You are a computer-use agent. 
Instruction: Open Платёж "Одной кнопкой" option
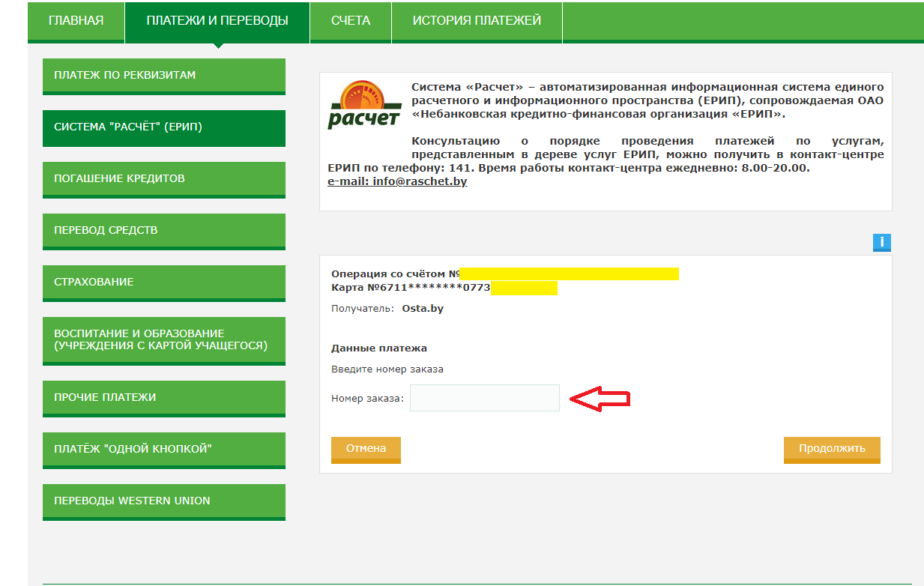tap(164, 450)
